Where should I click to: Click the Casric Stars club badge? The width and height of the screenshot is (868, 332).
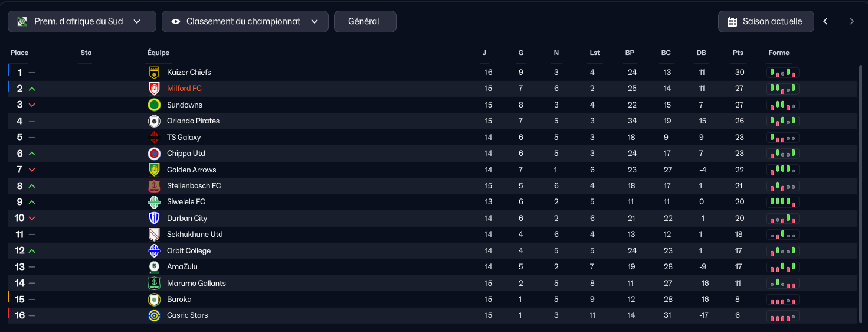(154, 315)
